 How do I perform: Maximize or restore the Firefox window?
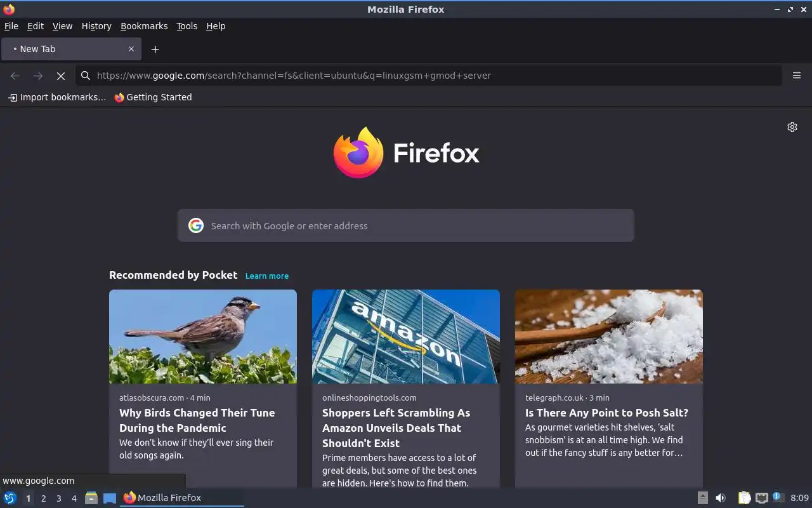tap(790, 10)
